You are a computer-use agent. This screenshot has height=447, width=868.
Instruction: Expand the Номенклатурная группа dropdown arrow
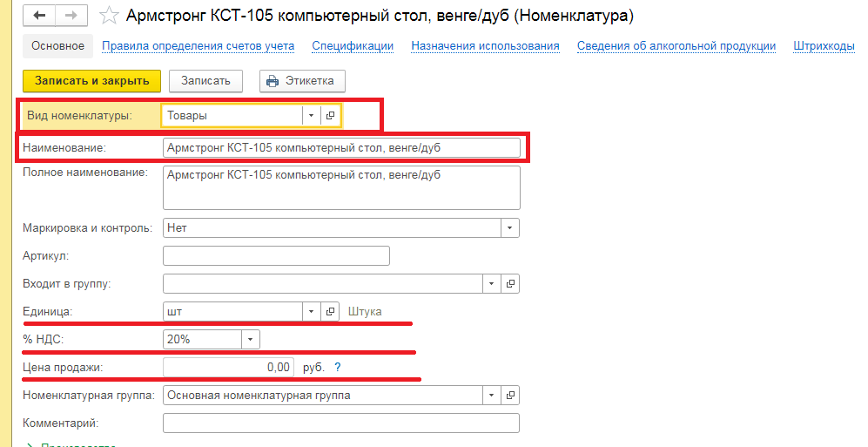[492, 396]
